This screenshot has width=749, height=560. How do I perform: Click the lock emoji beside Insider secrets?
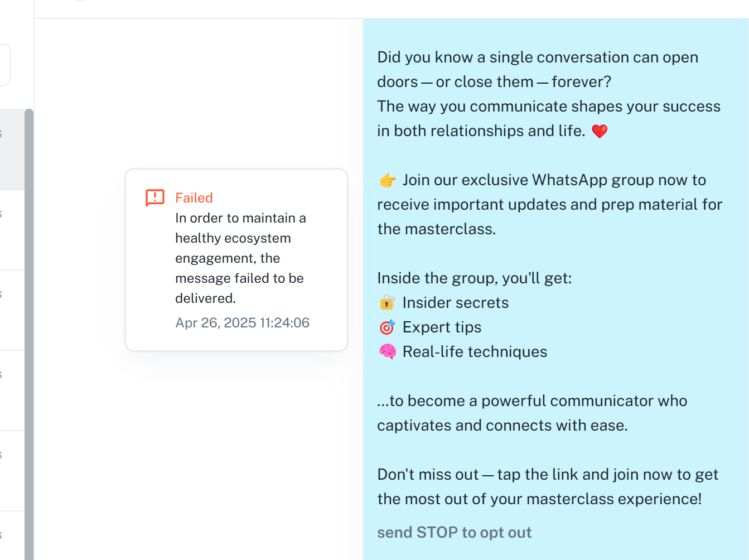(x=388, y=302)
